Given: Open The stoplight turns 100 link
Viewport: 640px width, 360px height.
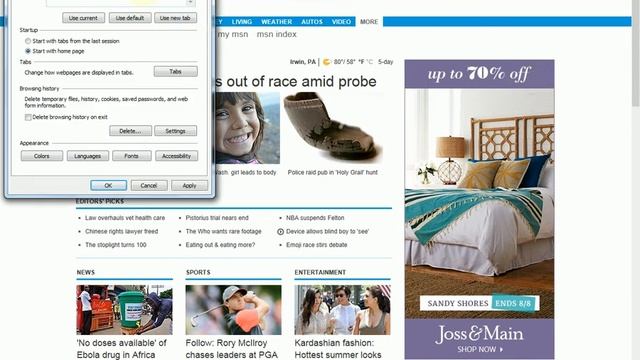Looking at the screenshot, I should (x=116, y=245).
